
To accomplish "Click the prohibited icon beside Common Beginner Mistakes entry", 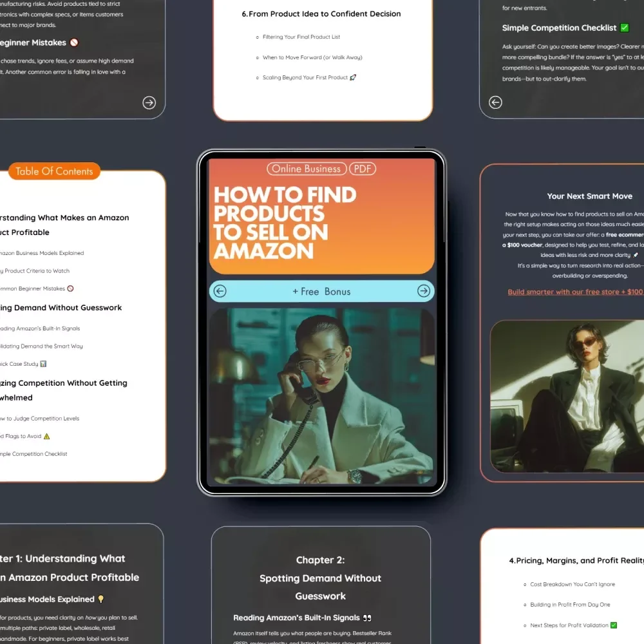I will coord(70,289).
